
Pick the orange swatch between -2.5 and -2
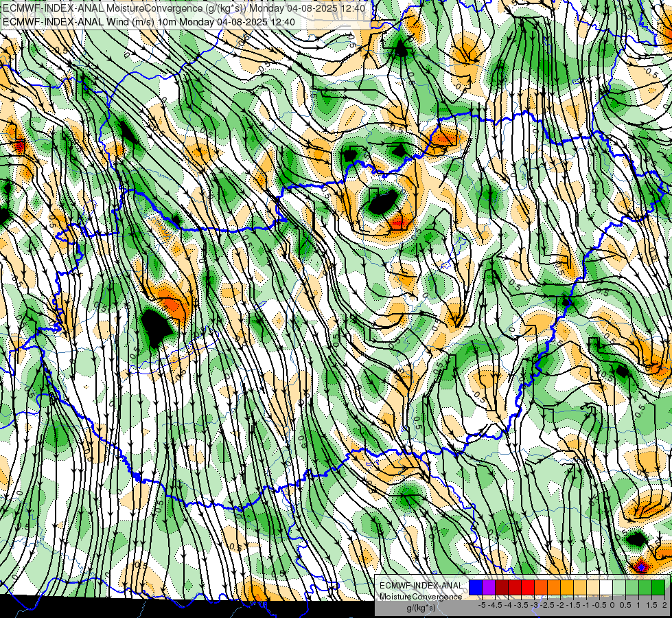tap(554, 587)
